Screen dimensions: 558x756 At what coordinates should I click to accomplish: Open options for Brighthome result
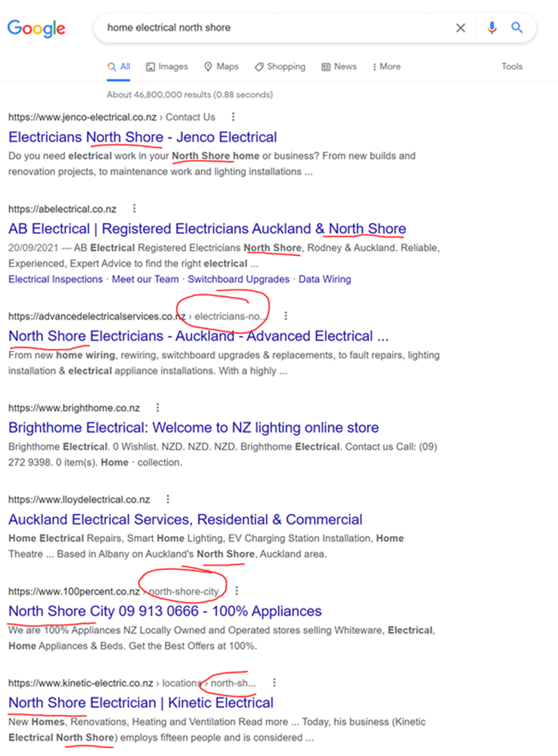pyautogui.click(x=158, y=408)
